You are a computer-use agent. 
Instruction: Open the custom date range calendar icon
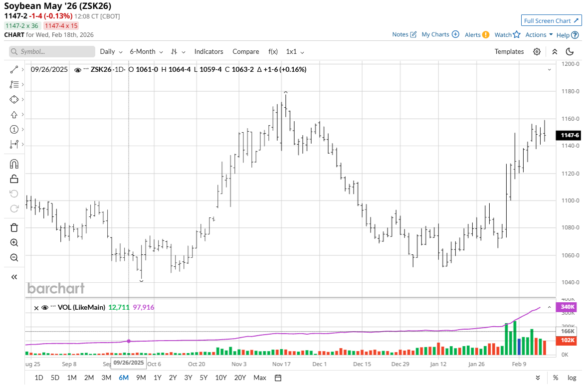pyautogui.click(x=278, y=378)
